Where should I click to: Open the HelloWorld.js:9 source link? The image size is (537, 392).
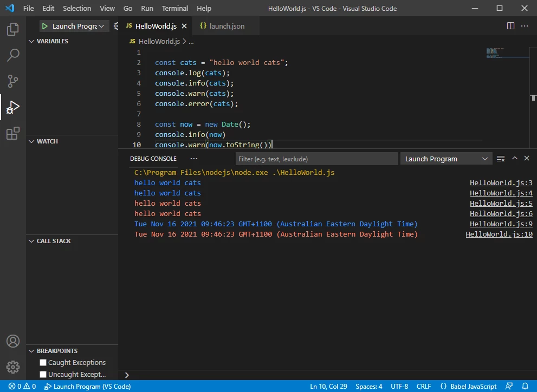point(501,224)
